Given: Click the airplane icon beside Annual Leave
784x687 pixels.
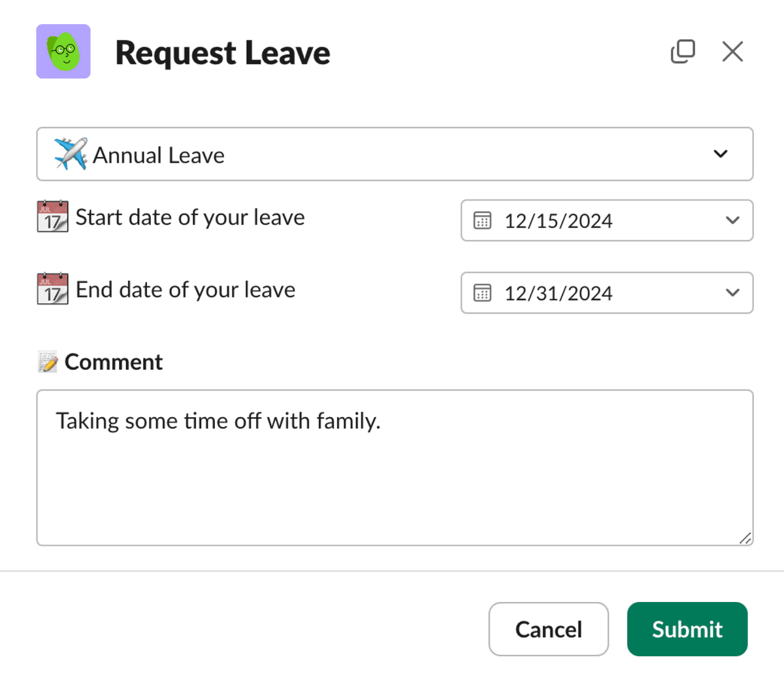Looking at the screenshot, I should click(68, 154).
